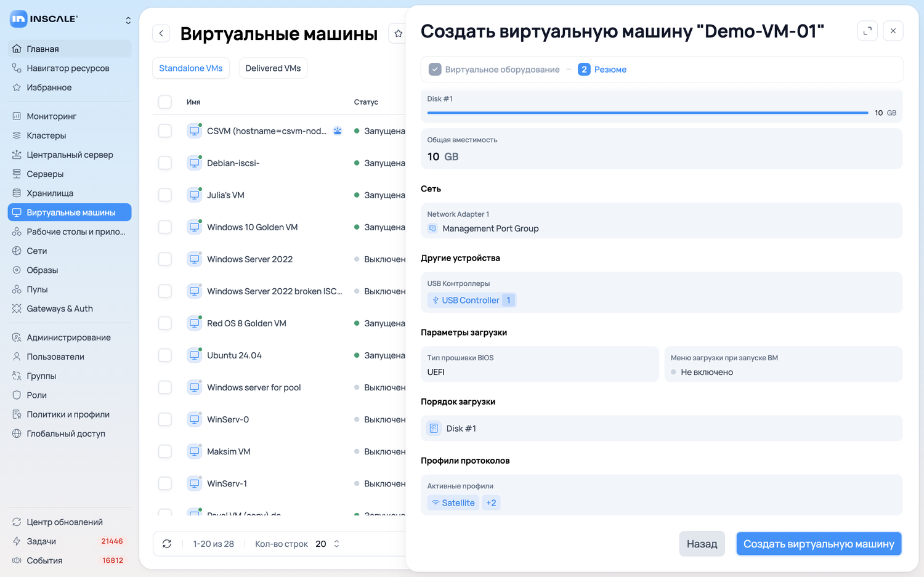Click the Глобальный доступ globe icon
This screenshot has height=577, width=924.
pos(17,434)
